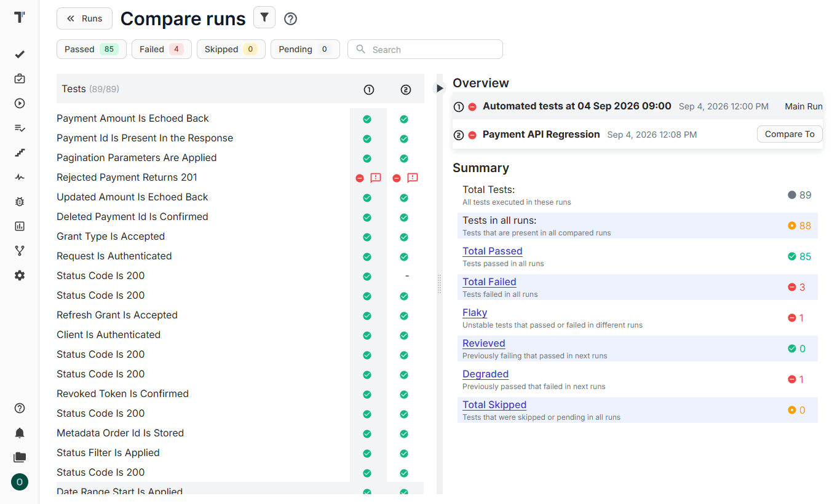Toggle the Failed 4 filter
This screenshot has height=504, width=840.
pos(162,49)
